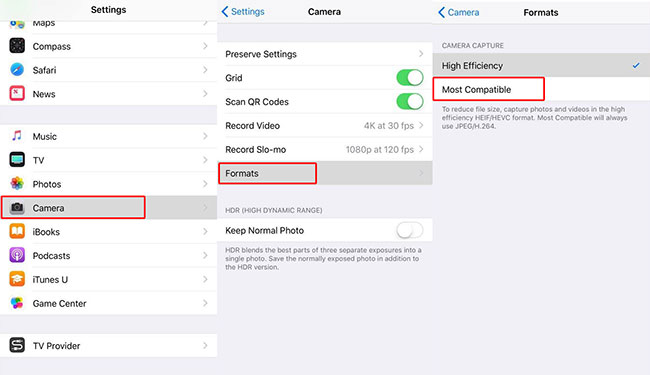Image resolution: width=650 pixels, height=375 pixels.
Task: Return to Camera back button
Action: coord(458,12)
